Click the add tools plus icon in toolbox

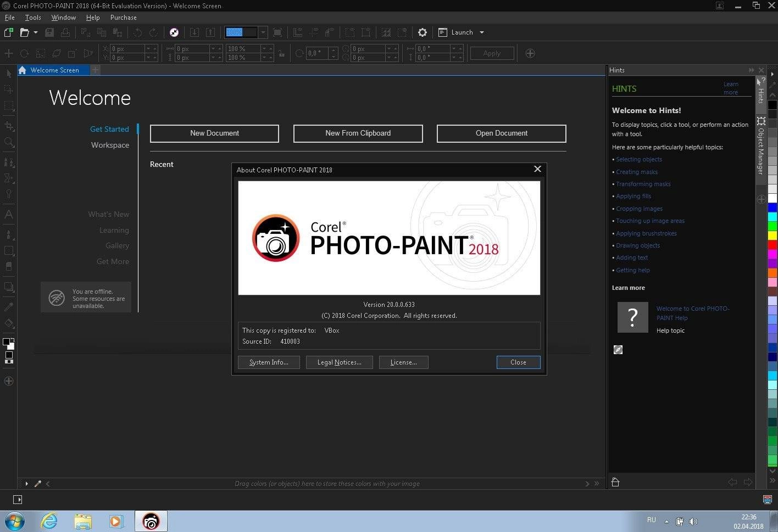(8, 381)
